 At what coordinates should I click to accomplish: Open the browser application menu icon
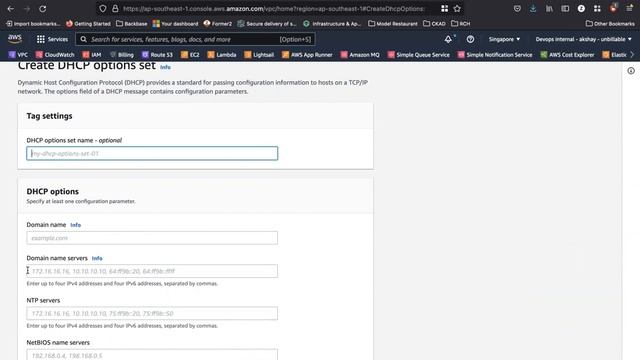coord(629,9)
